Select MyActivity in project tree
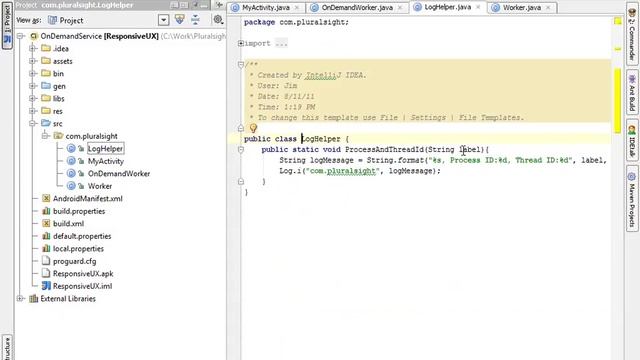The width and height of the screenshot is (640, 360). pyautogui.click(x=106, y=161)
